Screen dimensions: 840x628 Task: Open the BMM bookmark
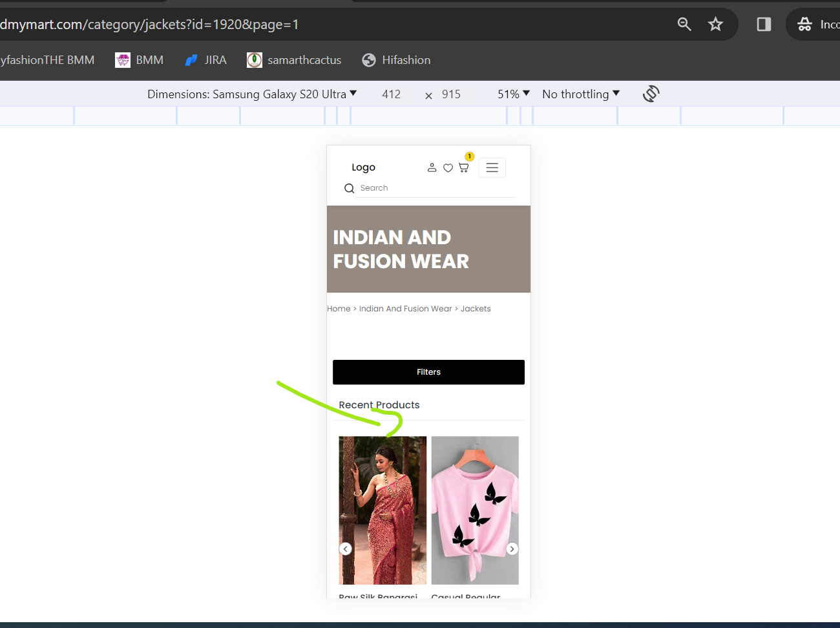pyautogui.click(x=139, y=60)
